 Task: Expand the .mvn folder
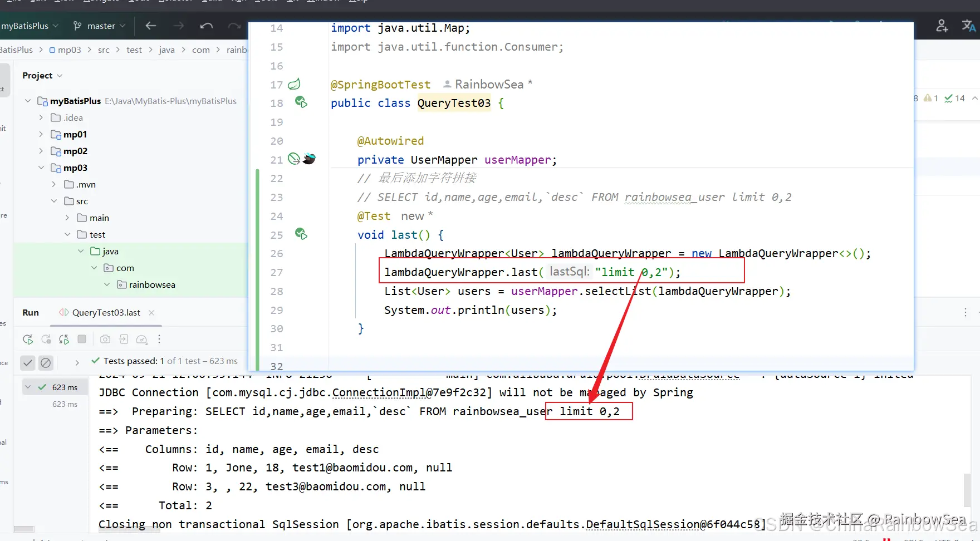[x=54, y=184]
